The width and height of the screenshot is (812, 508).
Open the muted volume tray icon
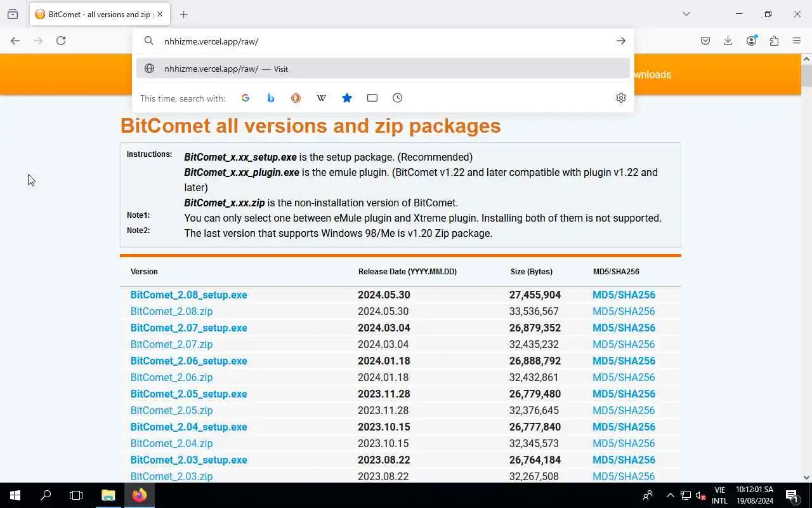[700, 495]
